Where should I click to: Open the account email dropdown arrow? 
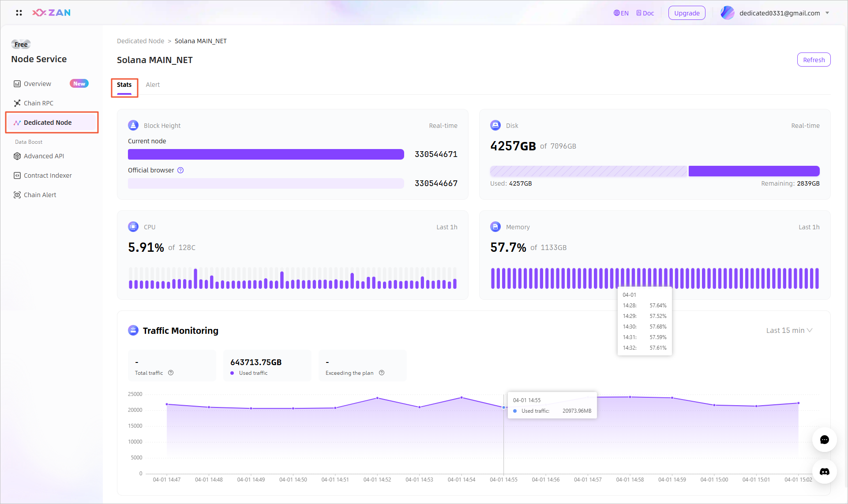click(827, 13)
